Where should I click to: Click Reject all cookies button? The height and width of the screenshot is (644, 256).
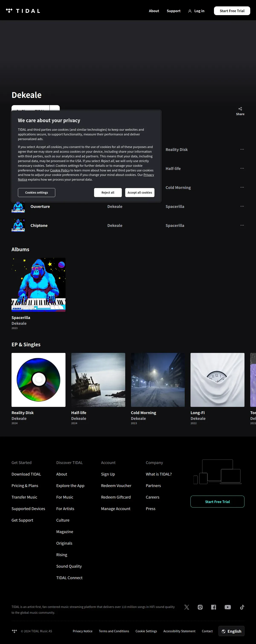tap(108, 193)
